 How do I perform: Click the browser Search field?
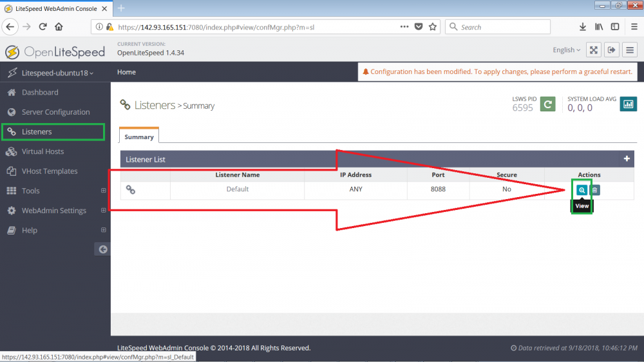click(x=498, y=26)
